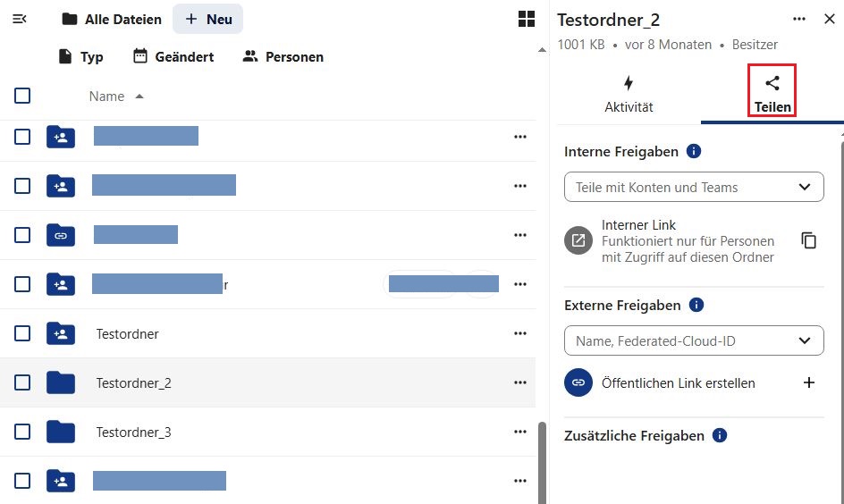
Task: Open sidebar more-actions menu for Testordner_2
Action: tap(798, 20)
